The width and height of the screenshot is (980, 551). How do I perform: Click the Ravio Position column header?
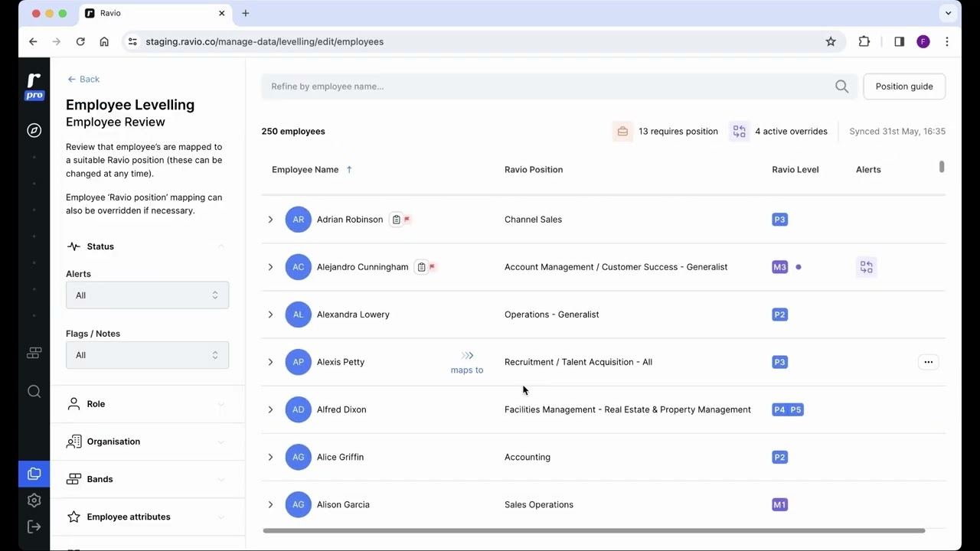pos(534,170)
